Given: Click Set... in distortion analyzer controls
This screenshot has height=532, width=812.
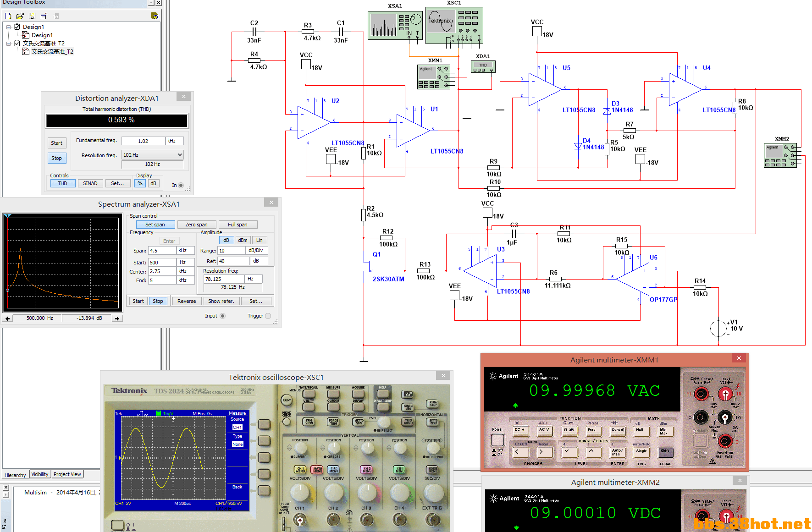Looking at the screenshot, I should point(117,183).
